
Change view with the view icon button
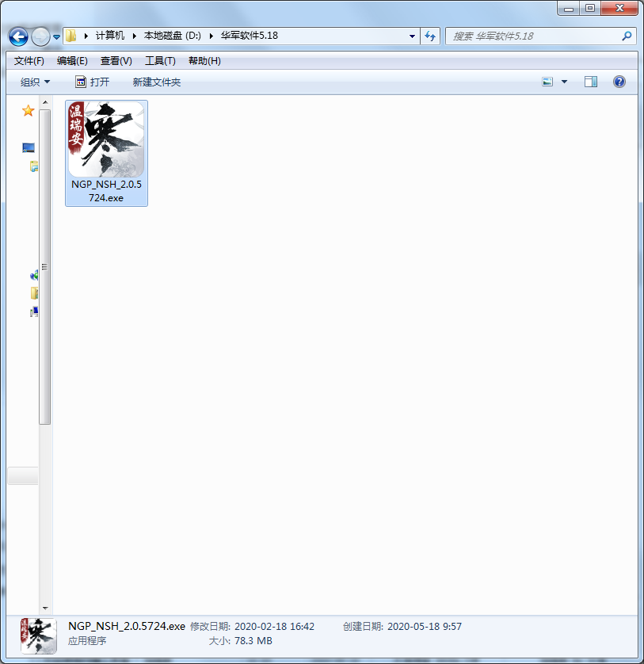click(x=547, y=82)
